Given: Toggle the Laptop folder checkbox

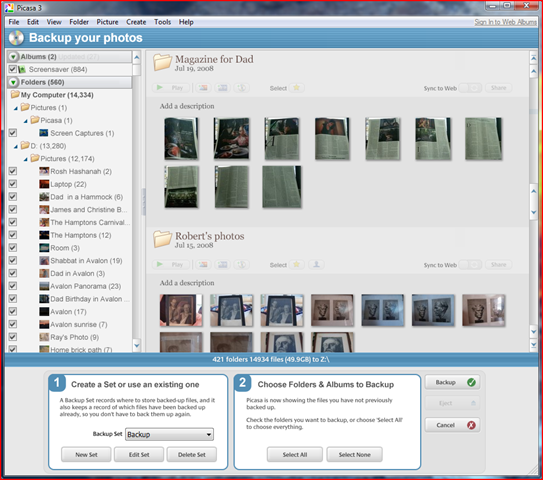Looking at the screenshot, I should 12,184.
